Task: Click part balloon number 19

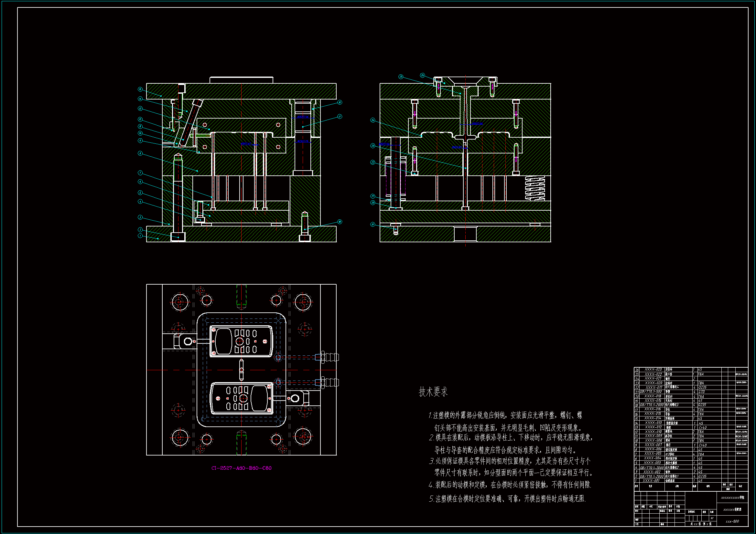Action: [373, 225]
